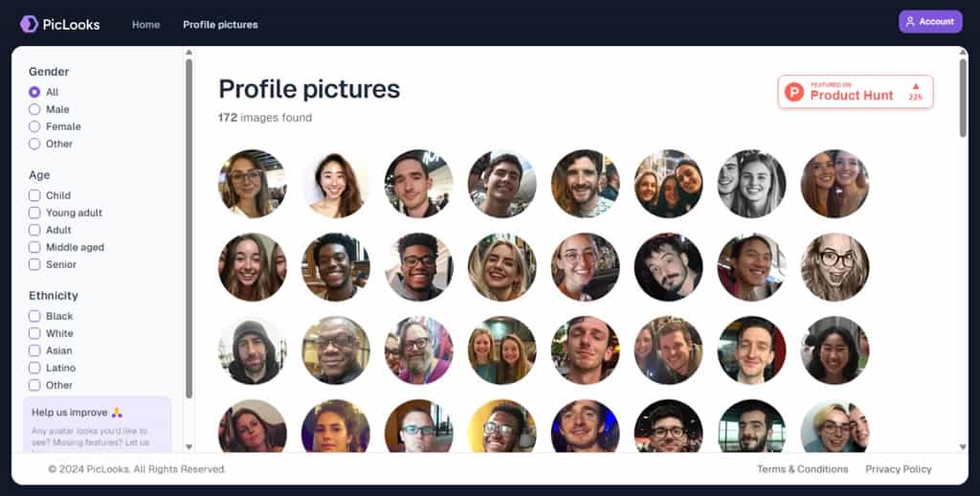Open the Account button
This screenshot has width=980, height=496.
tap(929, 22)
